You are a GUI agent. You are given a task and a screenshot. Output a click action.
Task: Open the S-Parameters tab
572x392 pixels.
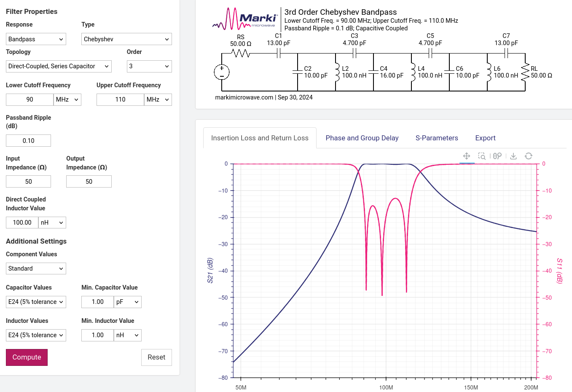coord(437,138)
